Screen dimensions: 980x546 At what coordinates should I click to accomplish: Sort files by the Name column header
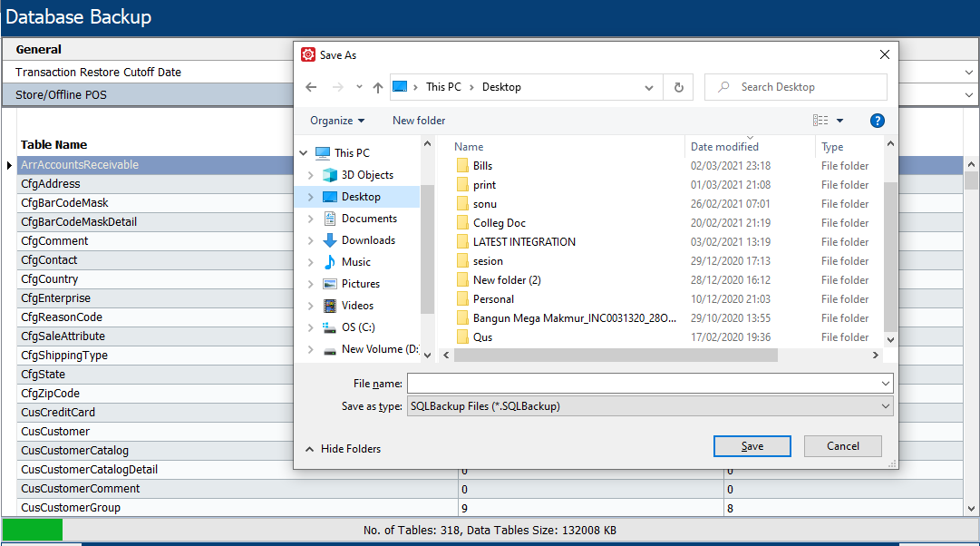[469, 147]
